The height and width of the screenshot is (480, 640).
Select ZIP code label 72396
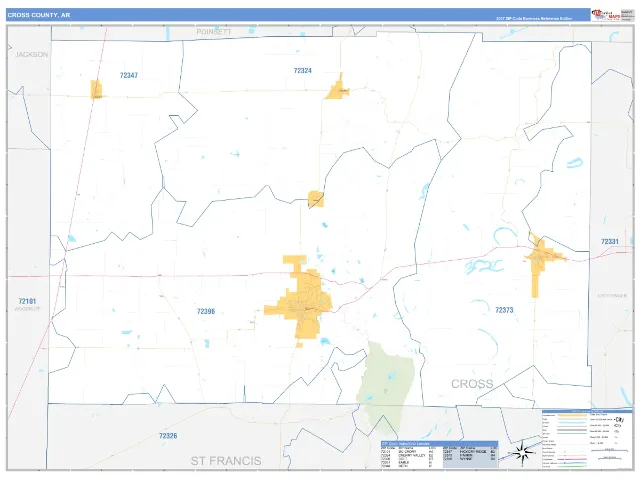pos(206,311)
